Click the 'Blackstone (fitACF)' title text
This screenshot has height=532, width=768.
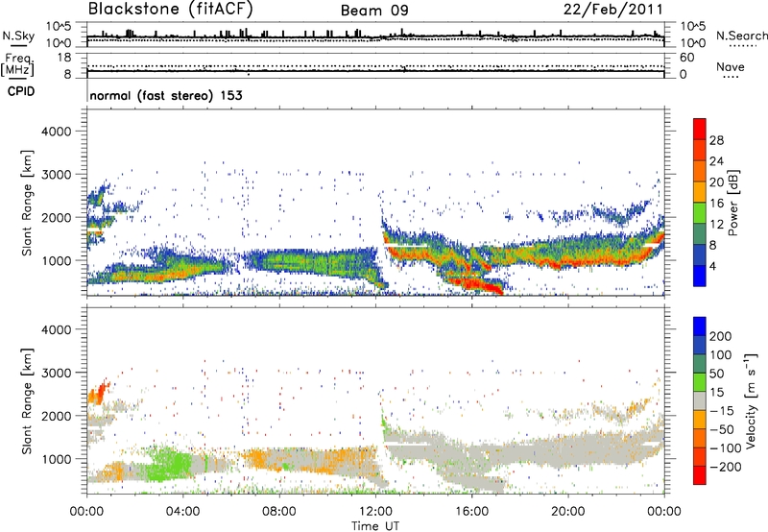pyautogui.click(x=171, y=9)
